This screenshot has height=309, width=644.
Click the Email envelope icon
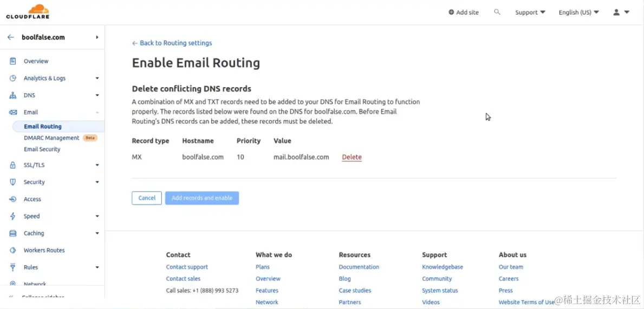pyautogui.click(x=13, y=112)
